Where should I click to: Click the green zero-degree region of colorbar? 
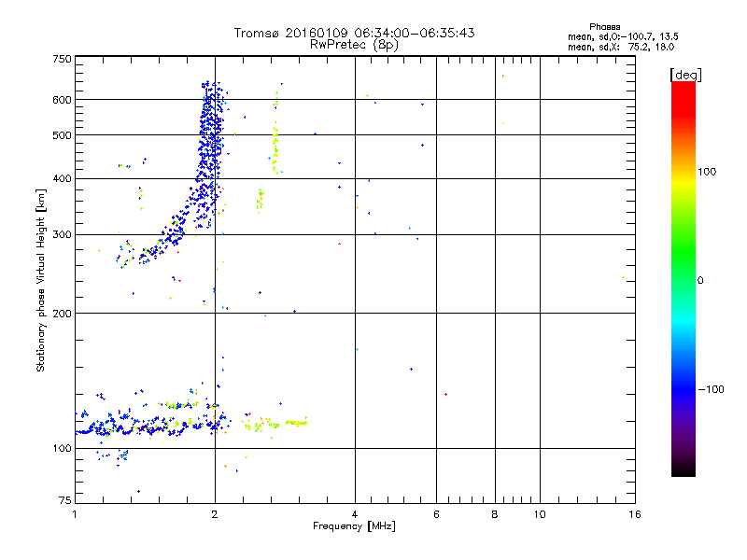coord(684,280)
